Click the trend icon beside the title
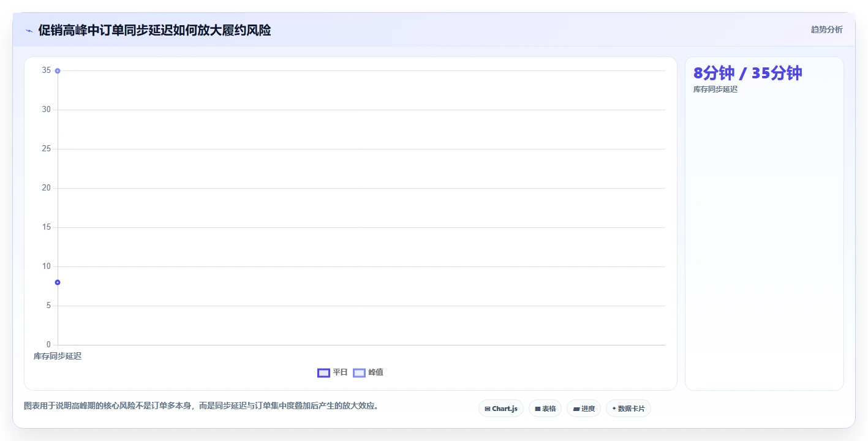Screen dimensions: 868x441 pyautogui.click(x=29, y=31)
